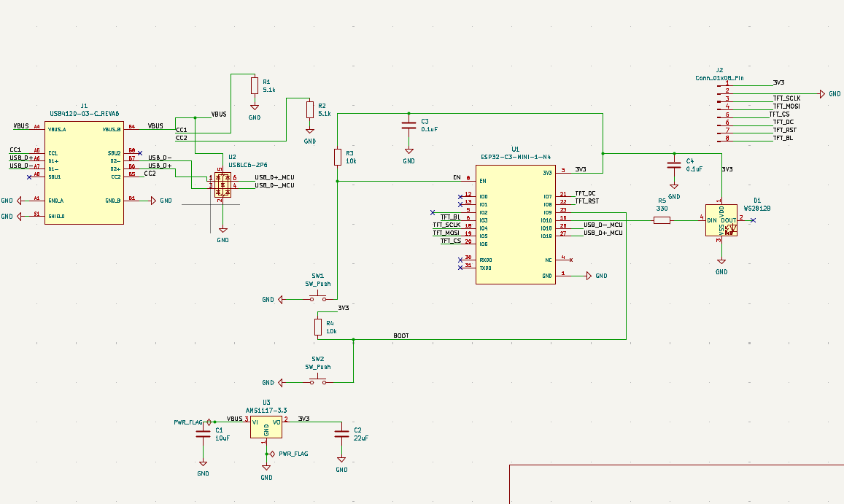Click the R5 330 ohm resistor symbol

tap(662, 220)
